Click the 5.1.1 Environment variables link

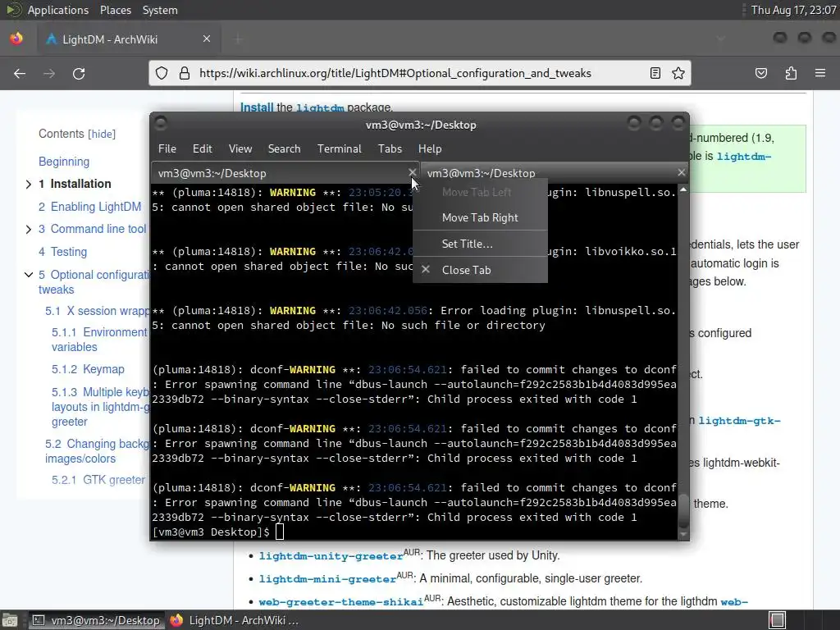(99, 340)
